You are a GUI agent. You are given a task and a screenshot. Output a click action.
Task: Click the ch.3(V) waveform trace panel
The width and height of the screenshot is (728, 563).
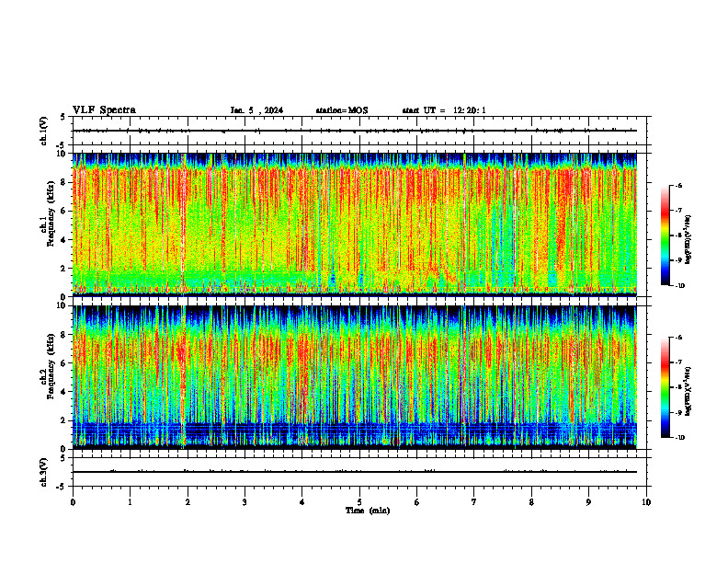click(x=359, y=472)
